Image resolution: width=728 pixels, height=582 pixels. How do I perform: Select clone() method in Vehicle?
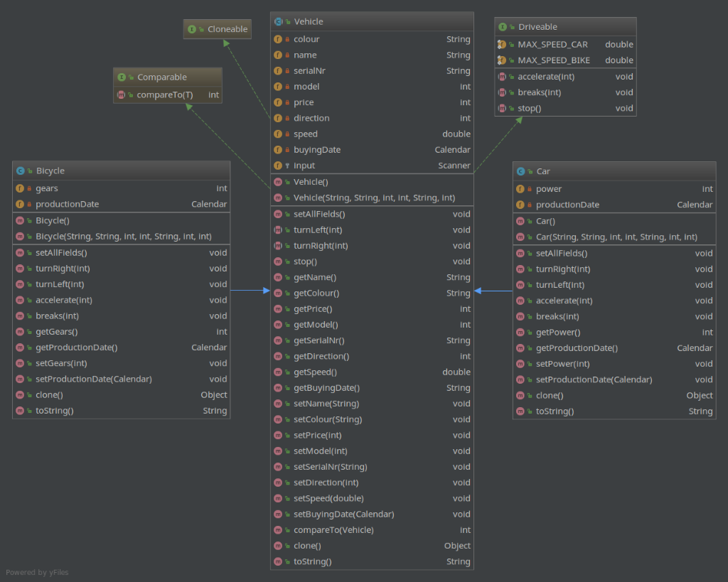coord(372,545)
